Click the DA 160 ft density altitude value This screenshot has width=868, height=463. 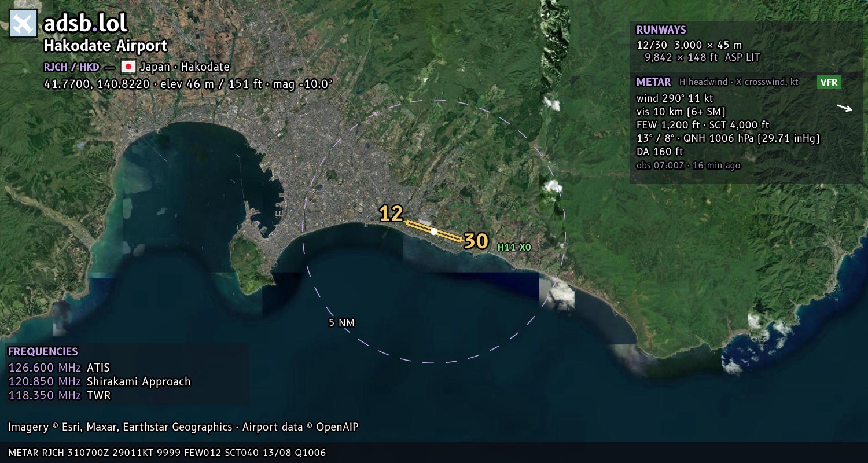[x=660, y=152]
